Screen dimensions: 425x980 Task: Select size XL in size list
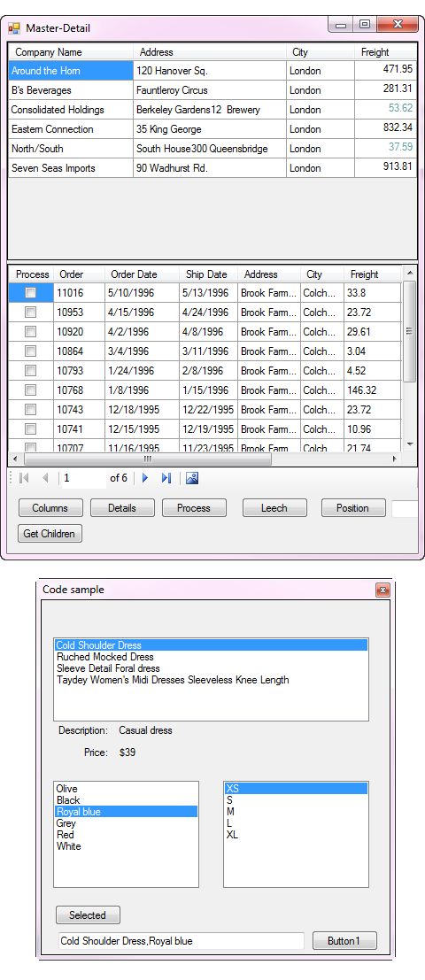297,835
